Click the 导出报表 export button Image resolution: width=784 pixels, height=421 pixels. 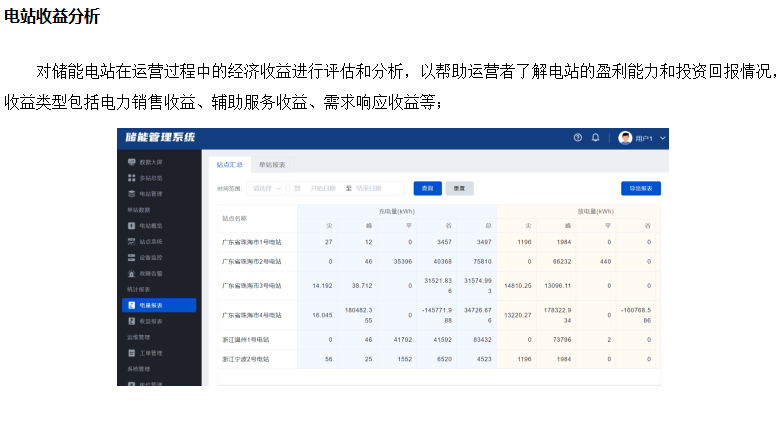tap(640, 188)
